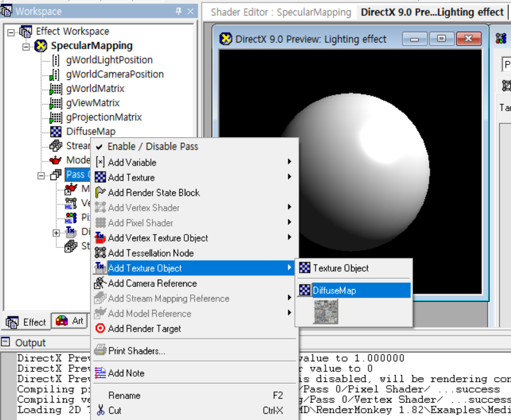Open the Add Texture submenu arrow

click(290, 177)
